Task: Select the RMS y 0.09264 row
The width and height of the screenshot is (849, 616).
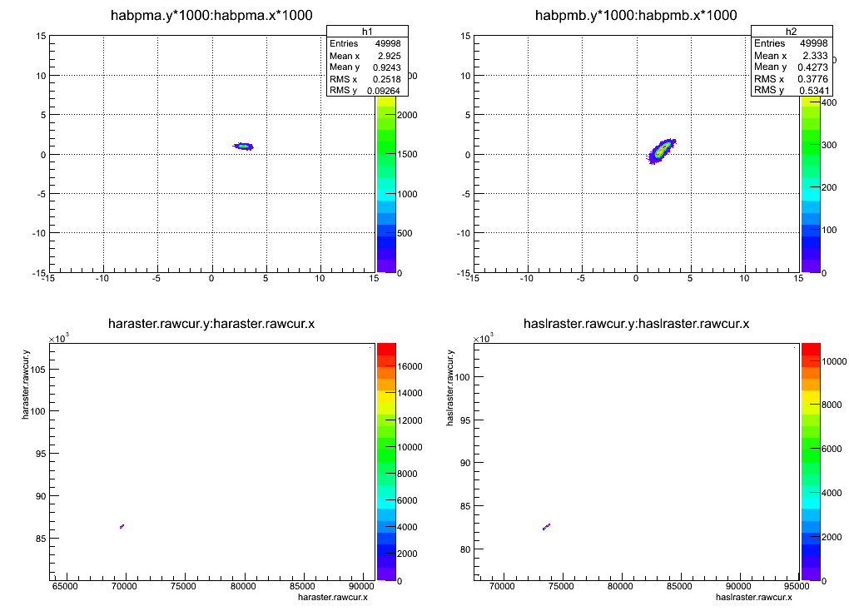Action: click(367, 91)
